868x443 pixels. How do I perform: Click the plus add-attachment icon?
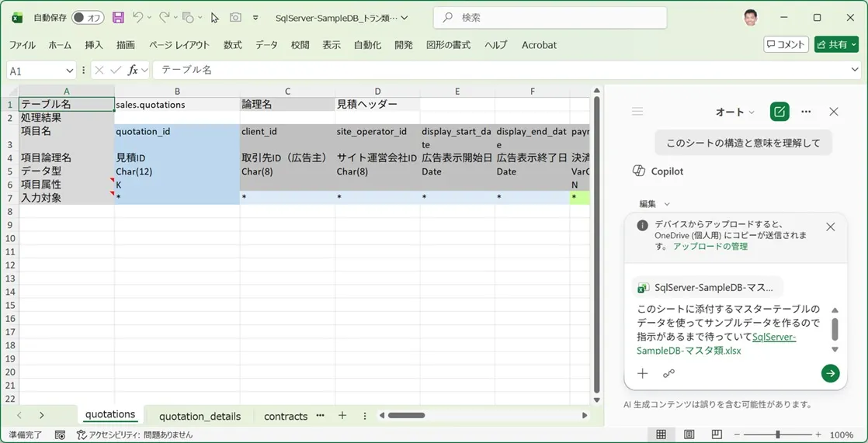coord(642,373)
